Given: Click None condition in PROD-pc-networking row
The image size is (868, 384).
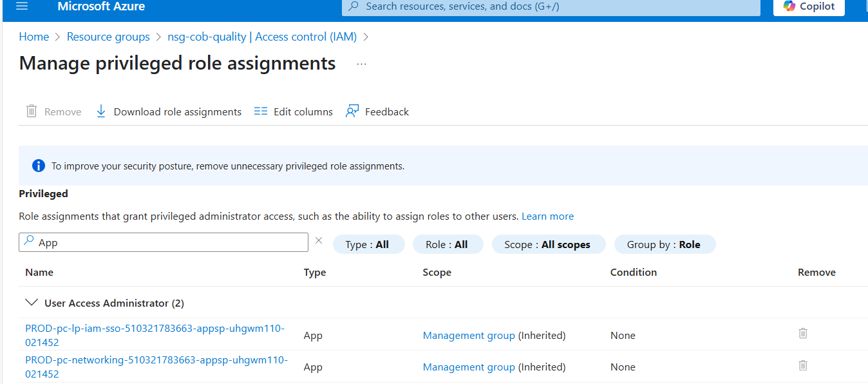Looking at the screenshot, I should click(623, 367).
